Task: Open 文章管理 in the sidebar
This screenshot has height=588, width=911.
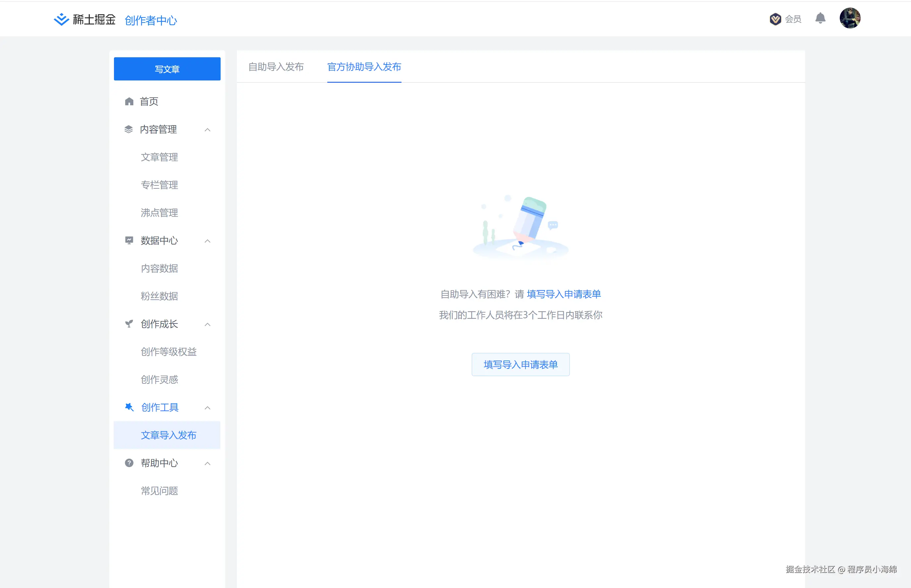Action: click(x=159, y=157)
